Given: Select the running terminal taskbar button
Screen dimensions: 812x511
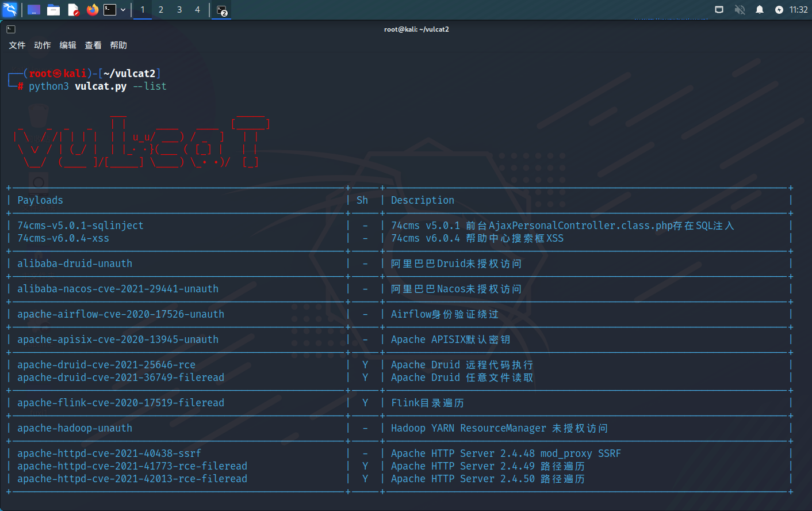Looking at the screenshot, I should [222, 10].
